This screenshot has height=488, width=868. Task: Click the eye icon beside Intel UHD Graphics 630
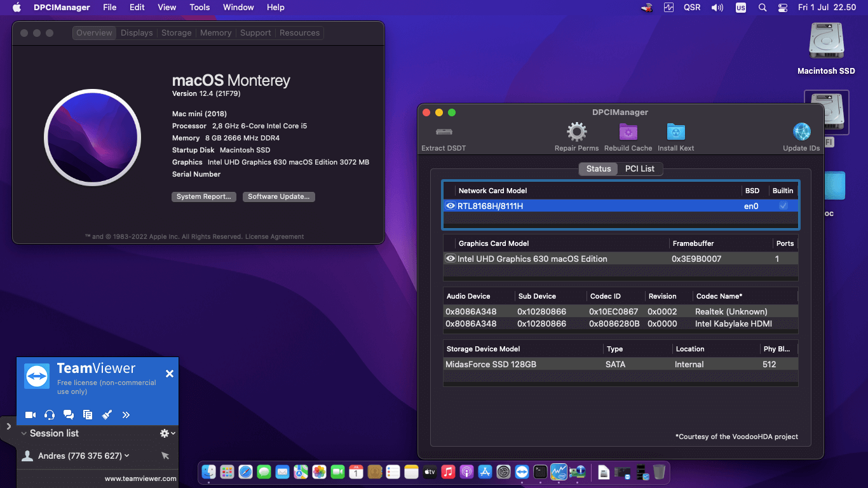point(451,259)
